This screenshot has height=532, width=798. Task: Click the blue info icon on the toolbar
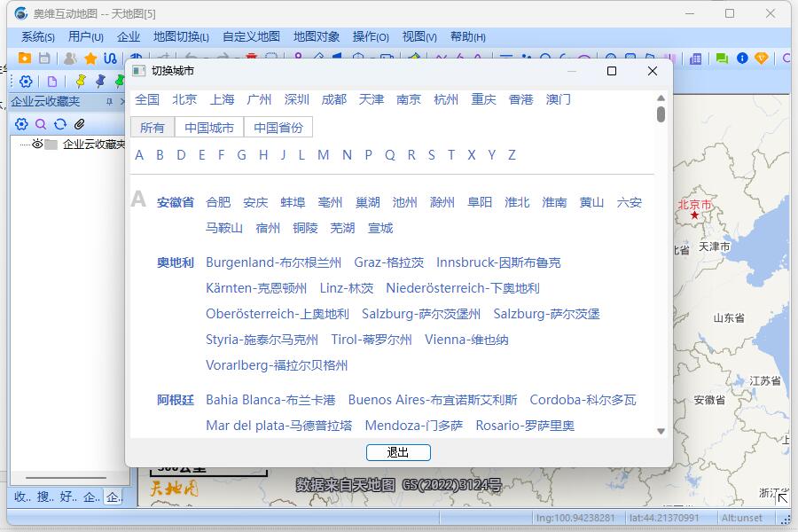[x=742, y=58]
